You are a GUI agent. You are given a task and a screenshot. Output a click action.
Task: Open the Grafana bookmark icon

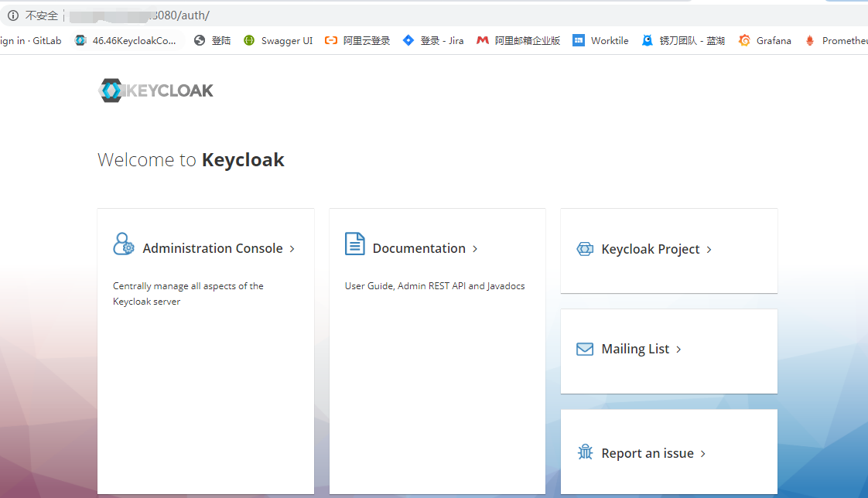click(745, 40)
